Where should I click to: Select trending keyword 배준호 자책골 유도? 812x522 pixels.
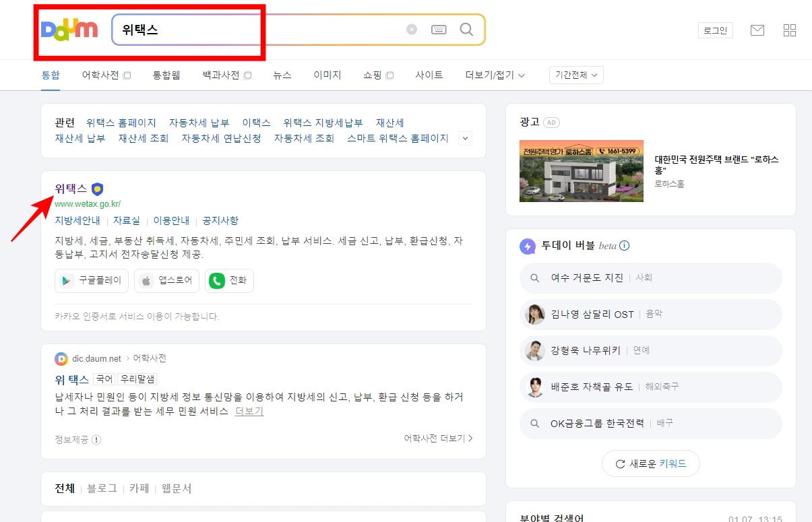click(651, 387)
